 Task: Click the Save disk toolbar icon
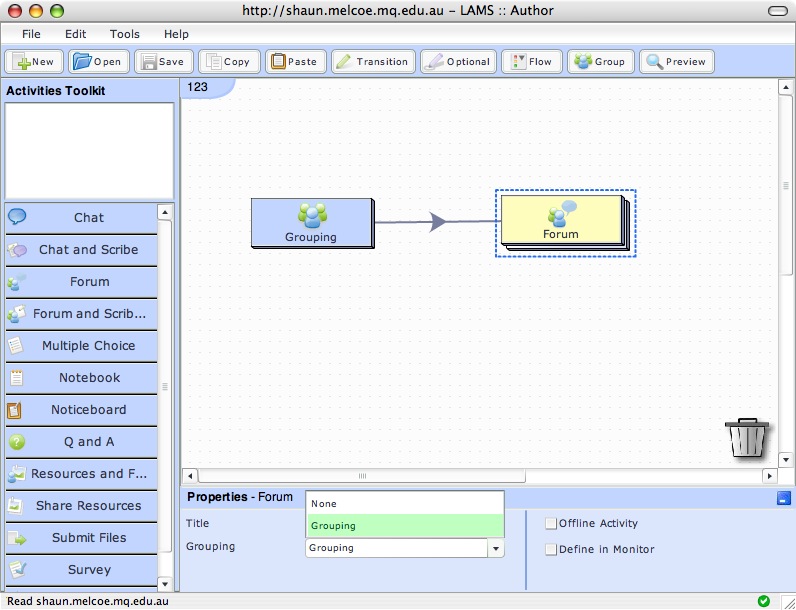click(148, 61)
